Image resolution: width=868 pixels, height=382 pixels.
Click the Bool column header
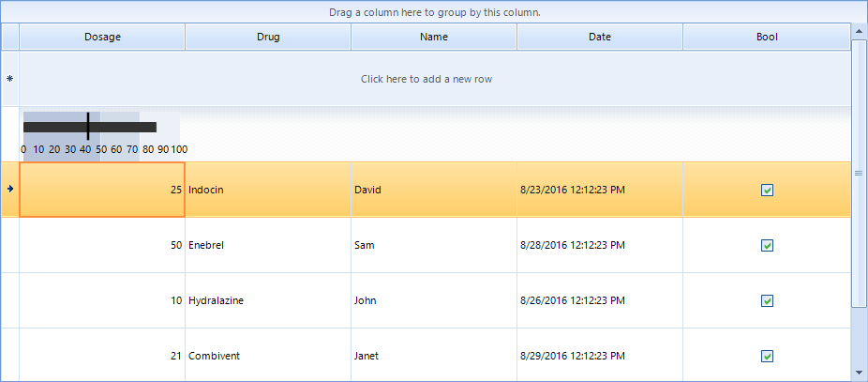click(767, 38)
